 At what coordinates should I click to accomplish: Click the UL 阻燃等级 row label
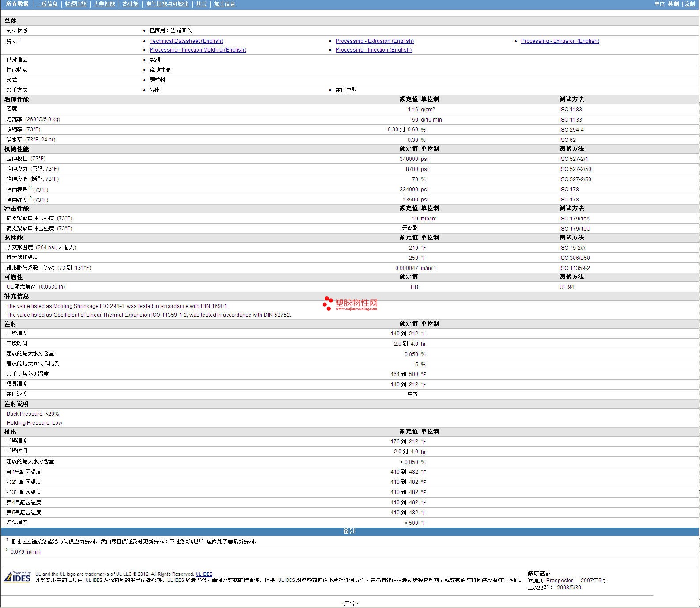(36, 287)
